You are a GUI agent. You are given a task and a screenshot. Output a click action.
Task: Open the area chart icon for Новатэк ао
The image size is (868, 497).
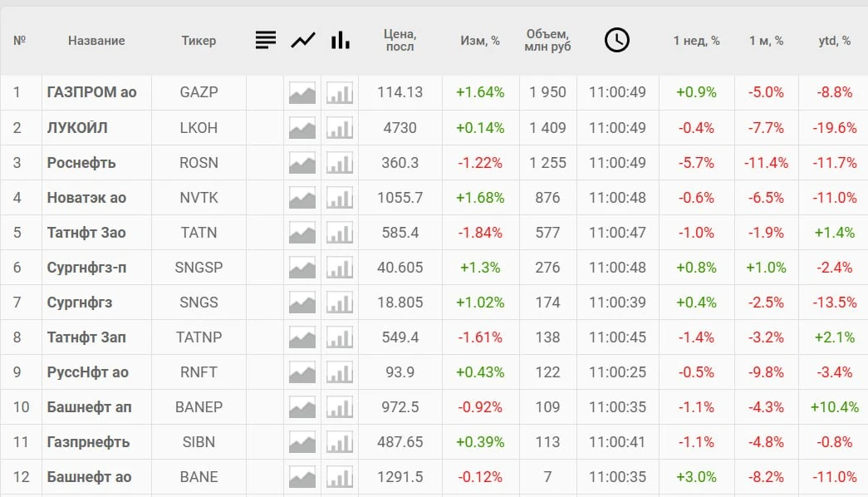click(x=302, y=198)
